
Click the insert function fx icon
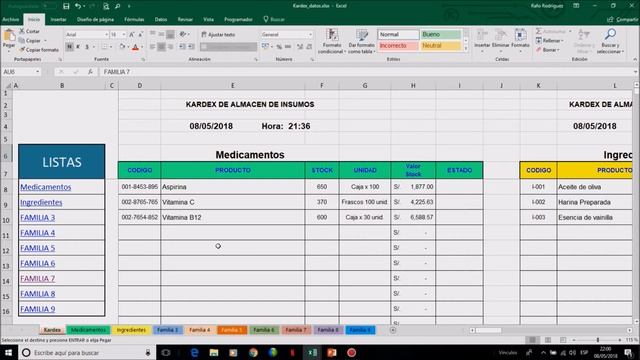pos(90,72)
